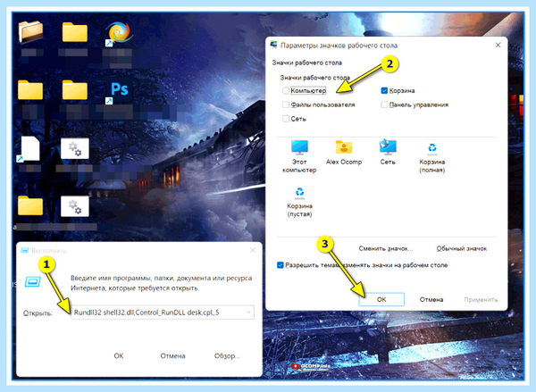Check the Панель управления checkbox
Screen dimensions: 536x392
384,104
